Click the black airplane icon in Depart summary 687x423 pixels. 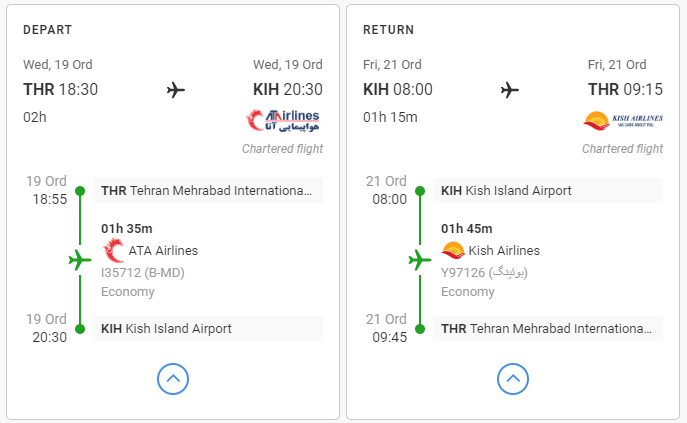[x=176, y=90]
